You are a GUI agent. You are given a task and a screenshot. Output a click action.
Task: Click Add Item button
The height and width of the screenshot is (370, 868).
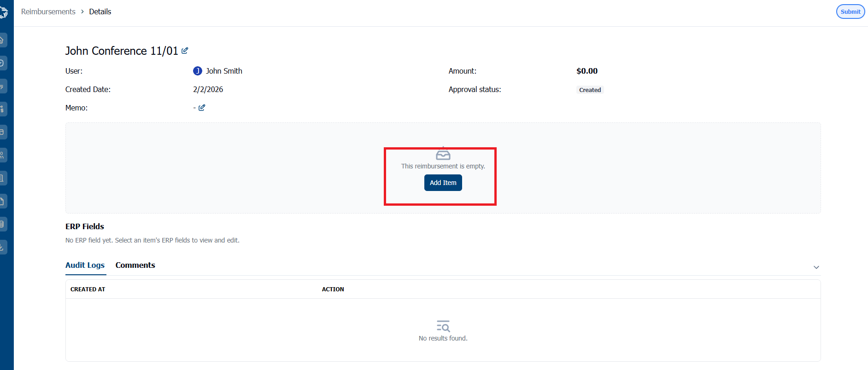[443, 183]
